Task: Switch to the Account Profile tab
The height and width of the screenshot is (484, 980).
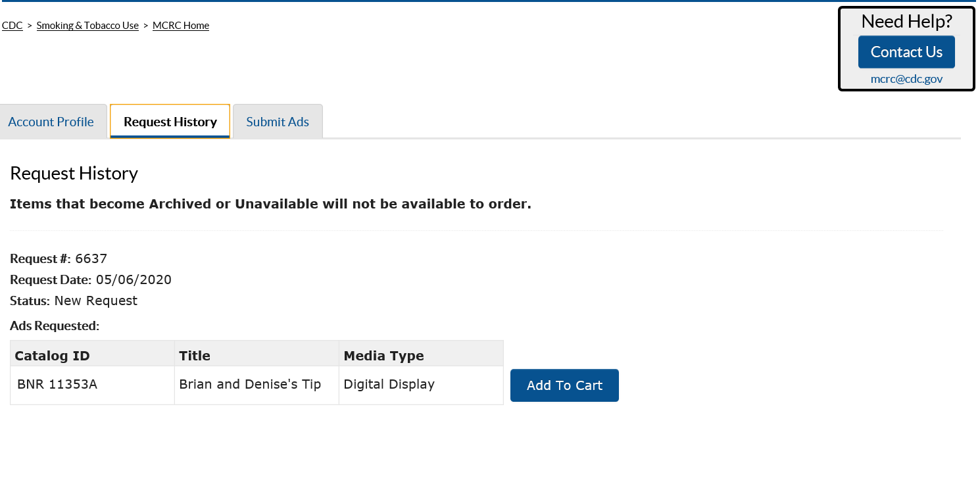Action: 51,122
